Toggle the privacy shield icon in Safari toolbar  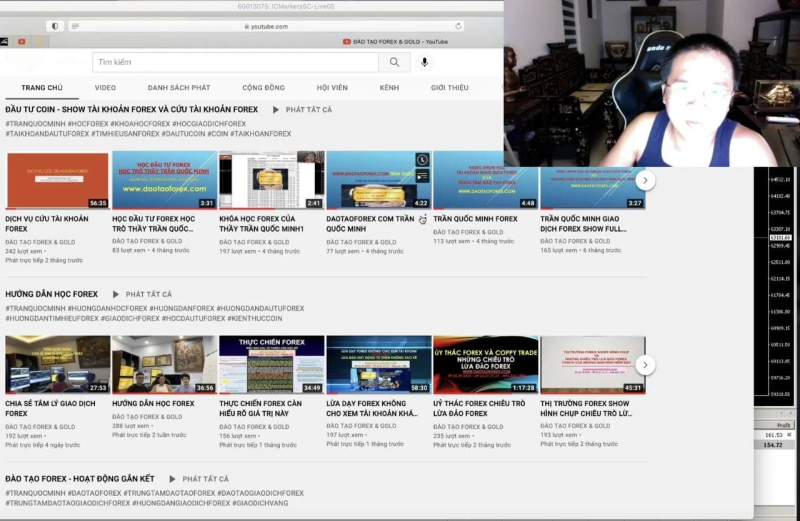(x=55, y=26)
